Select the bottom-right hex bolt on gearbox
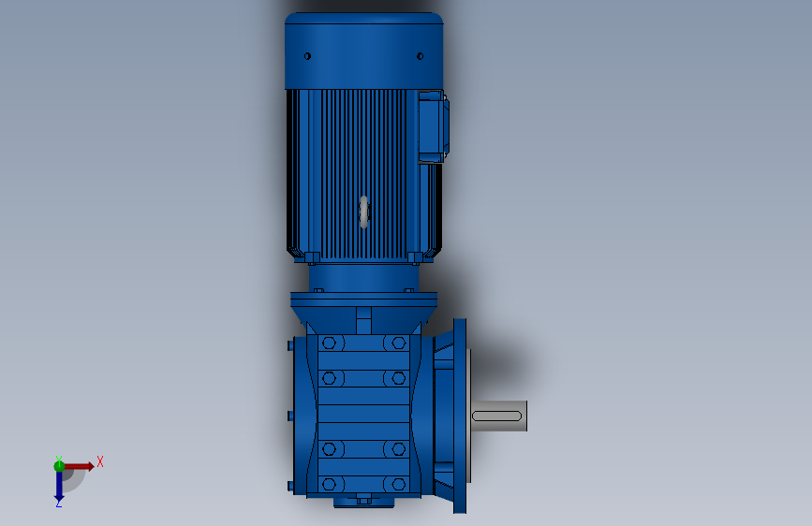 [x=398, y=485]
